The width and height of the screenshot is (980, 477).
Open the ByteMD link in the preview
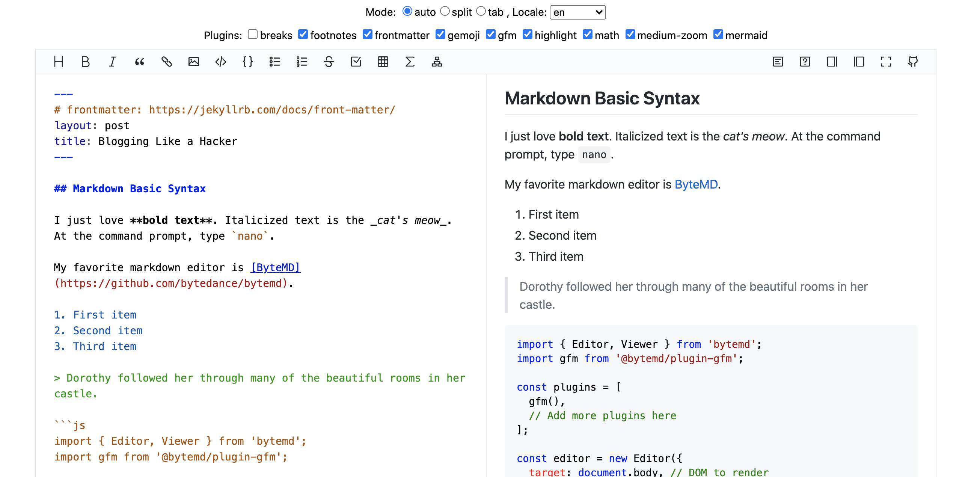(x=696, y=184)
